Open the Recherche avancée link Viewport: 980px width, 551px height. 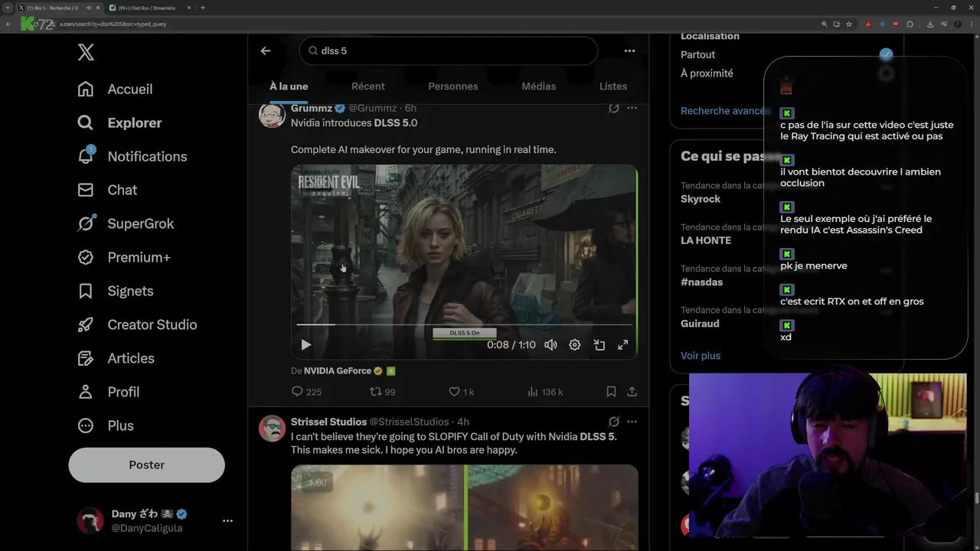723,111
